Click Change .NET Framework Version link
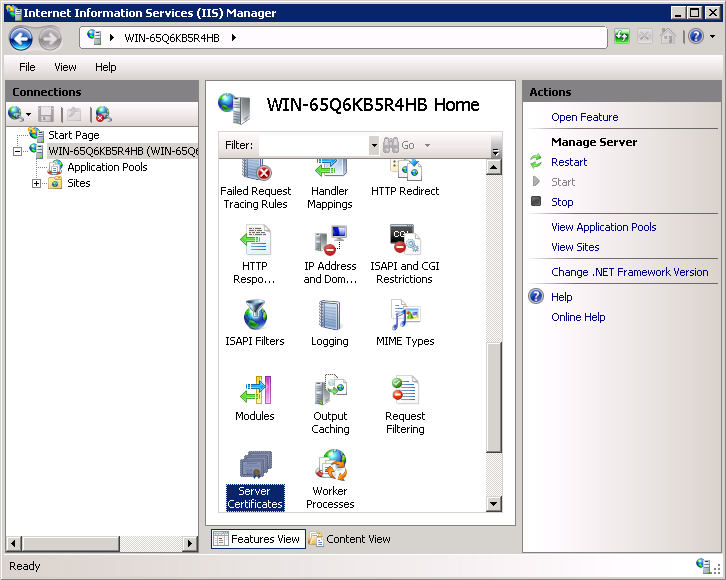 [x=630, y=272]
